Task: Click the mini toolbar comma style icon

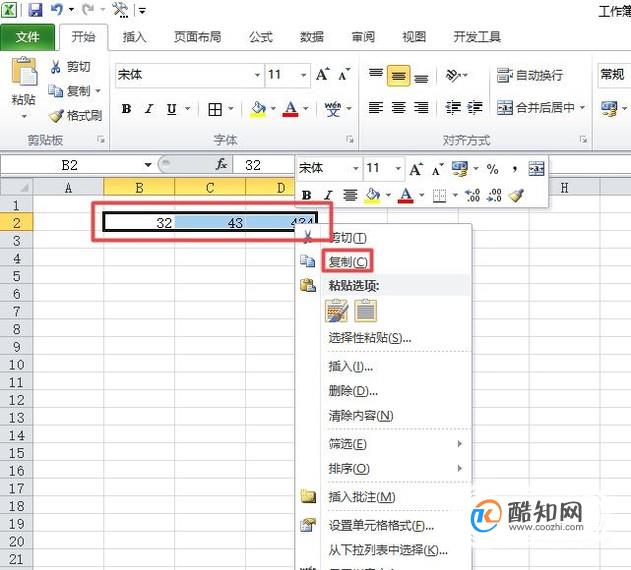Action: coord(515,169)
